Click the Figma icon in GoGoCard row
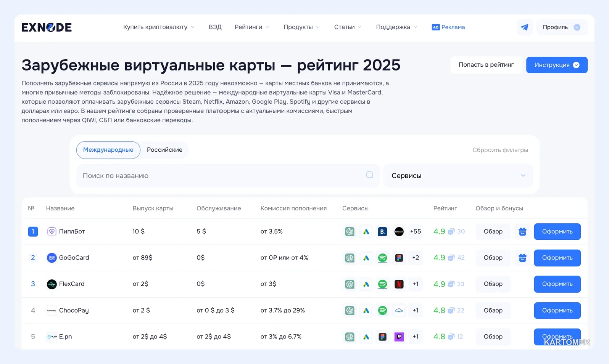The width and height of the screenshot is (609, 364). point(399,258)
